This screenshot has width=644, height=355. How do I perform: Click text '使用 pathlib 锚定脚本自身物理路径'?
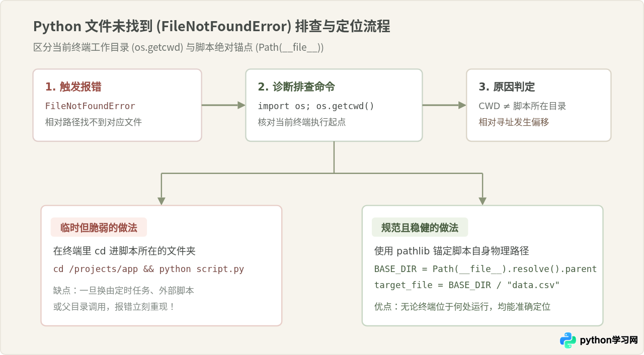452,251
